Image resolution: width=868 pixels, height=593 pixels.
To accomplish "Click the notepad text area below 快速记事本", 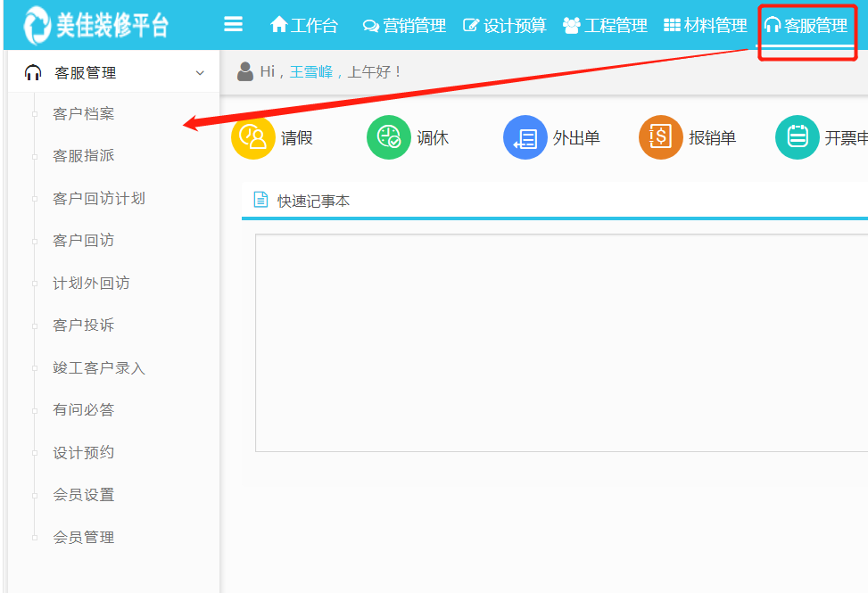I will pos(553,342).
